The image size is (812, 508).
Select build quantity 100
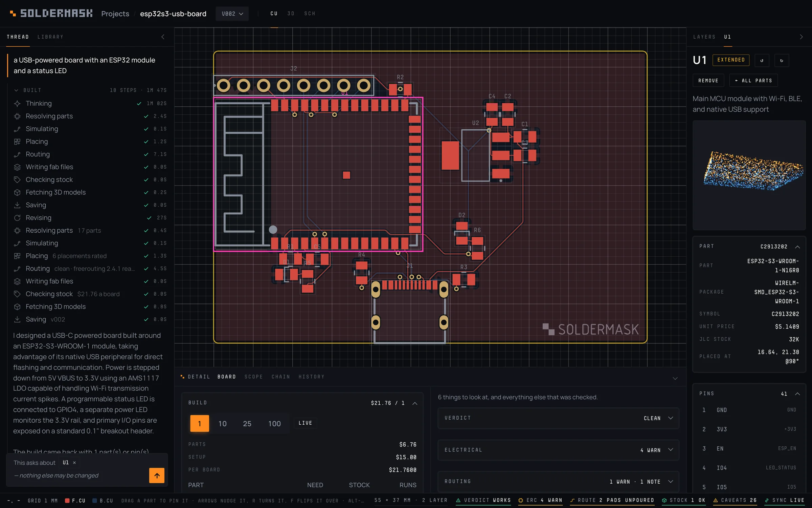pyautogui.click(x=274, y=423)
